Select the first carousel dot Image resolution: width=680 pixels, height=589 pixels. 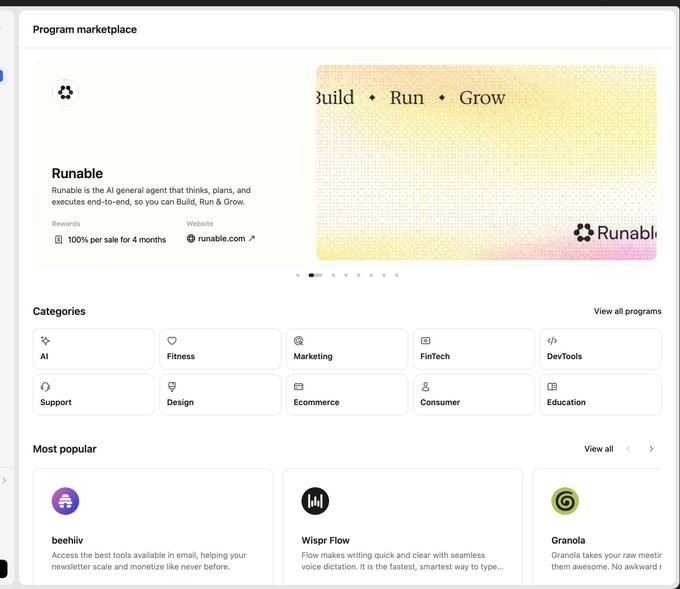[x=298, y=275]
